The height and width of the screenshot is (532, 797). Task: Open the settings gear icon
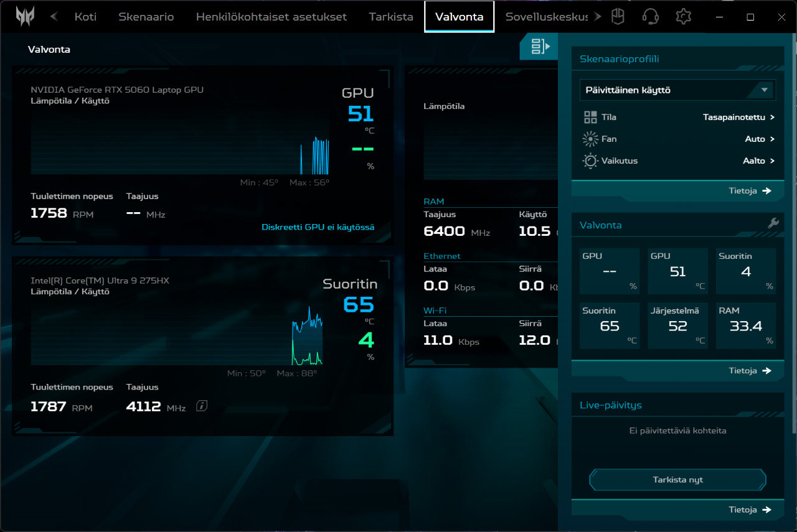coord(684,16)
